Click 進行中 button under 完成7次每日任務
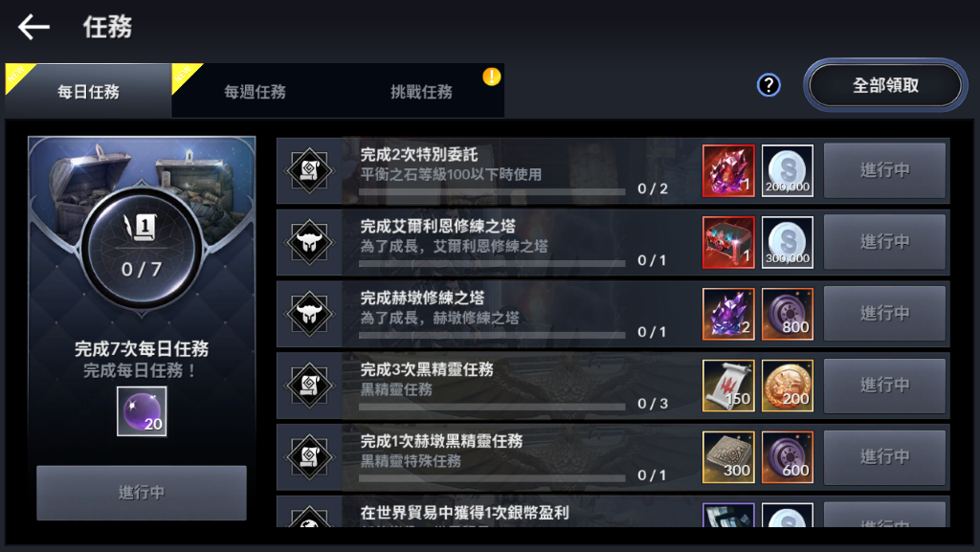 tap(142, 493)
